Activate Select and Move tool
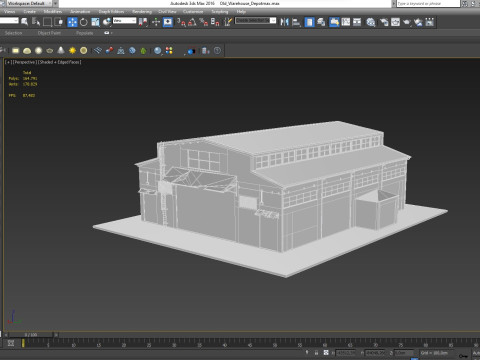Viewport: 480px width, 360px height. [x=72, y=22]
